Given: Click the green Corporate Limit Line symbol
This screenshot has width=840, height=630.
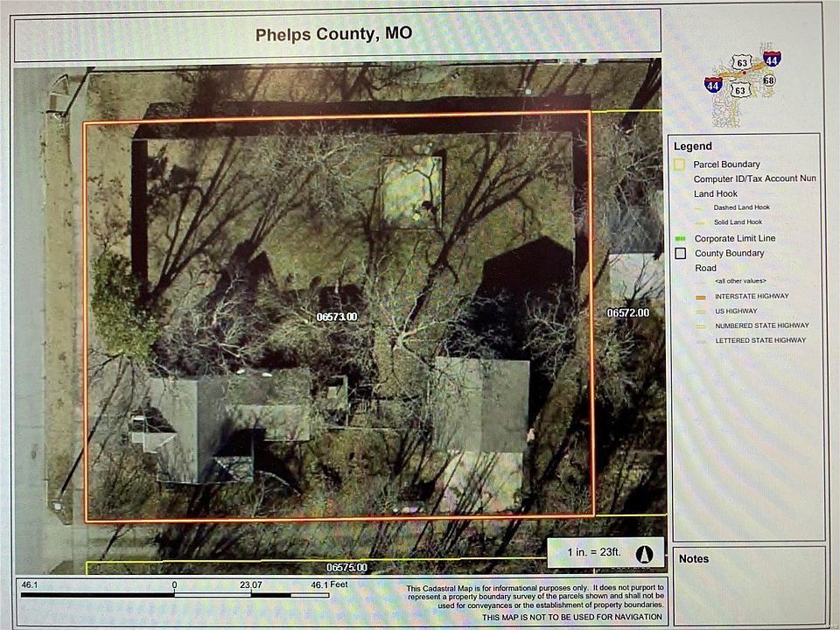Looking at the screenshot, I should click(681, 238).
